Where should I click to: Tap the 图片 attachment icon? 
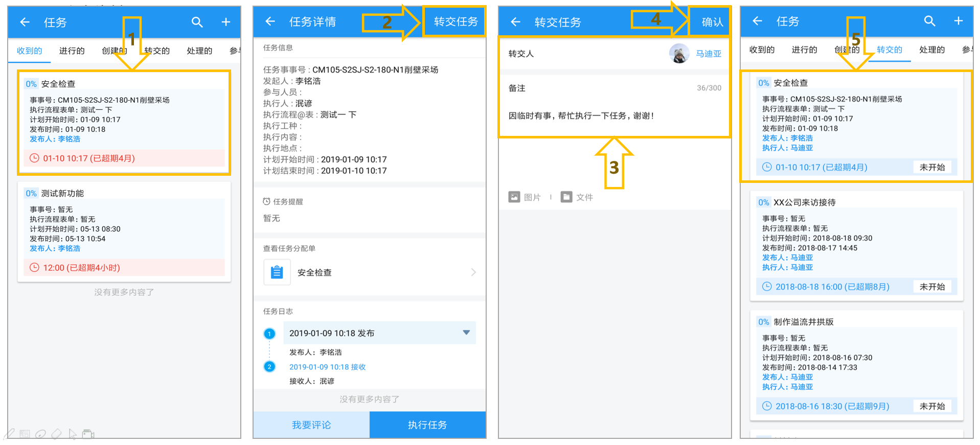click(514, 197)
